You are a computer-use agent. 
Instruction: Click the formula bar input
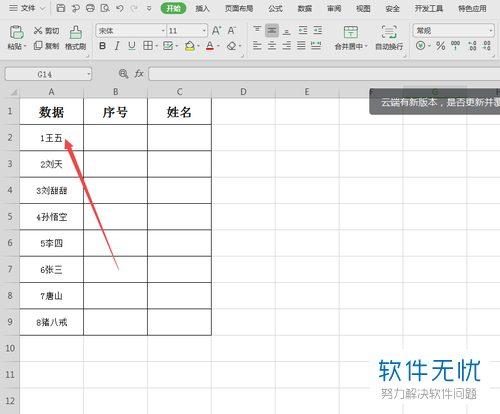coord(324,74)
